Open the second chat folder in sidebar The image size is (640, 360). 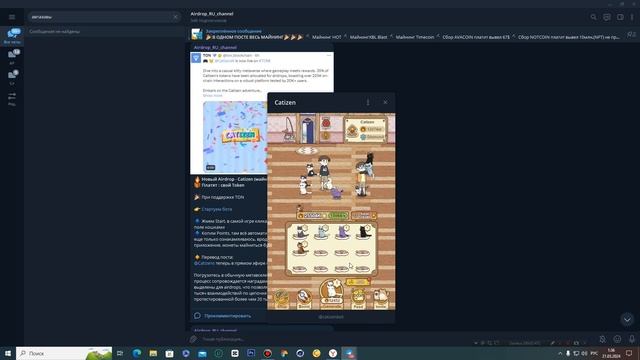click(x=12, y=57)
